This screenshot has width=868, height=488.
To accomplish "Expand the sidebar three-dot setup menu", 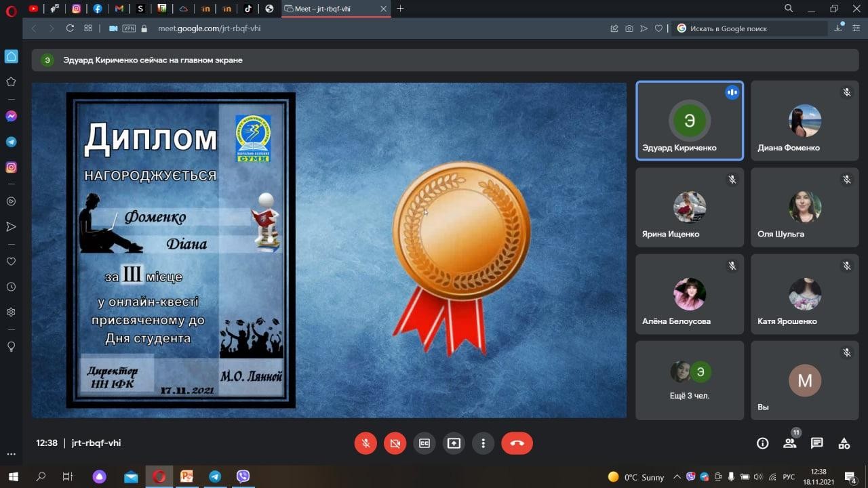I will click(11, 454).
